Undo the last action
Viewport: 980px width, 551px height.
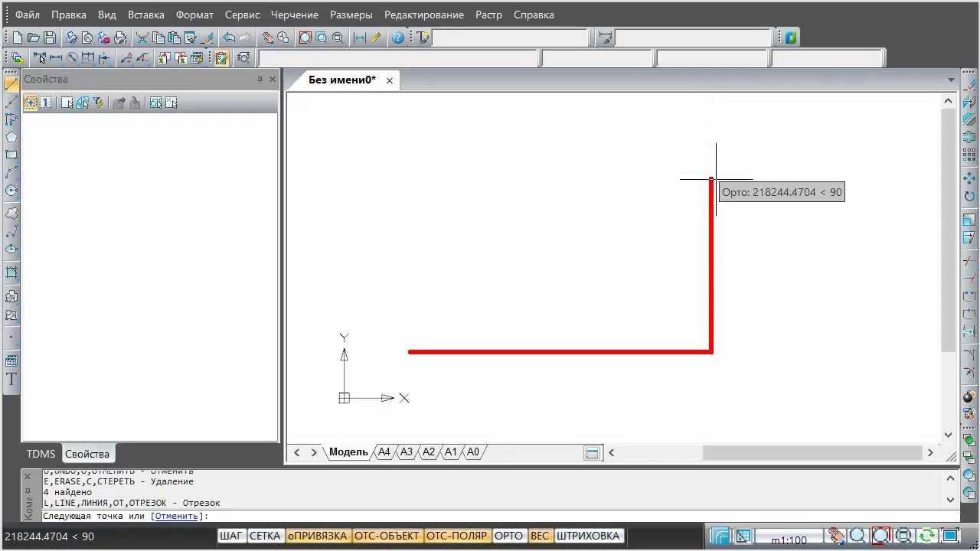click(x=228, y=37)
